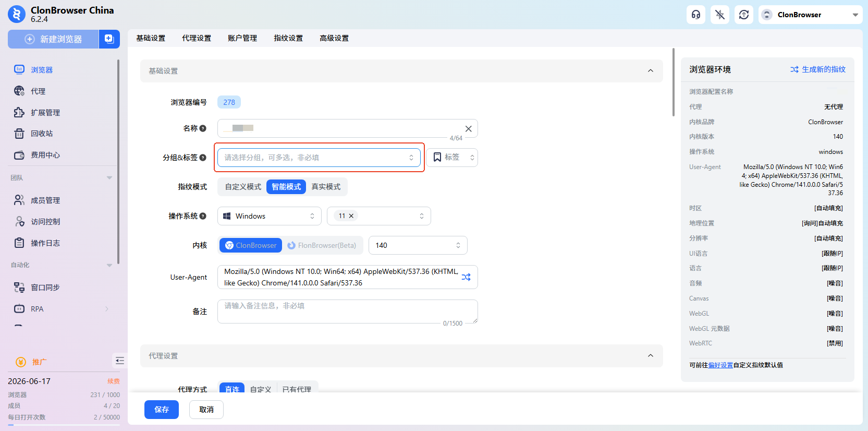Select 智能模式 fingerprint mode

click(x=286, y=187)
